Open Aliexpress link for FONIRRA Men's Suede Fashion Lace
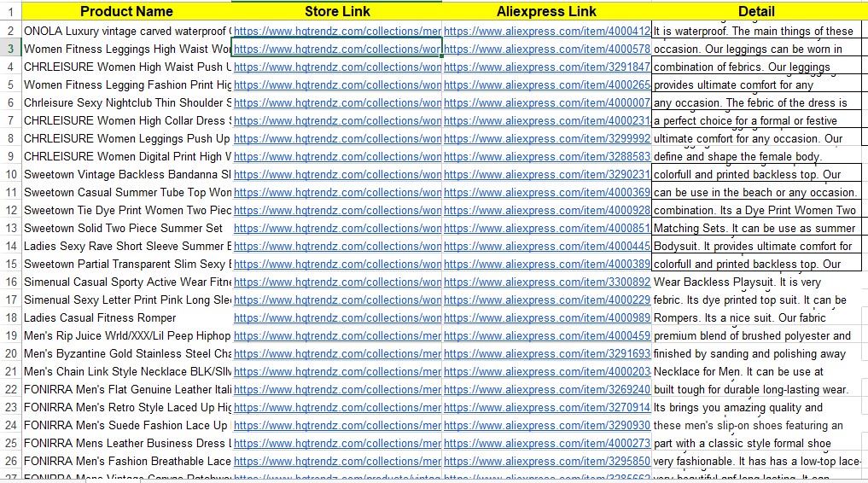 tap(547, 426)
